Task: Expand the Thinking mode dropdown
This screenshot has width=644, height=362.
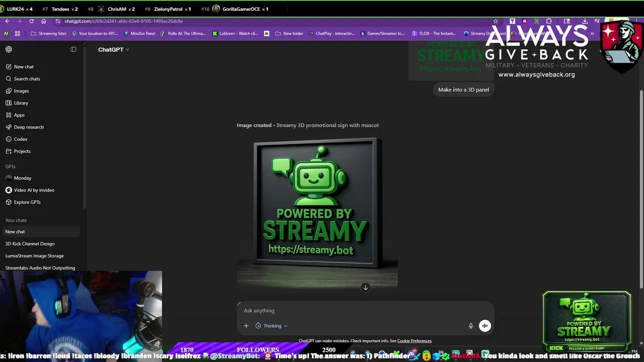Action: 272,326
